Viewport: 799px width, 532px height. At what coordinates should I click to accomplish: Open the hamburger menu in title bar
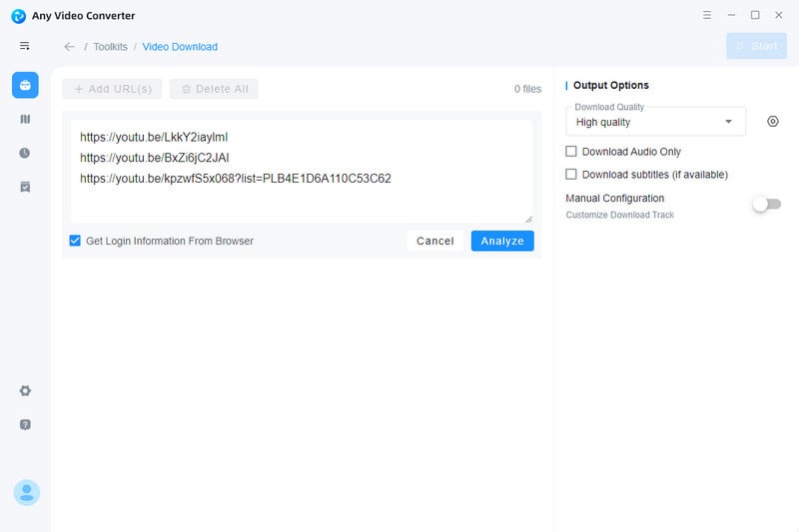click(x=707, y=15)
